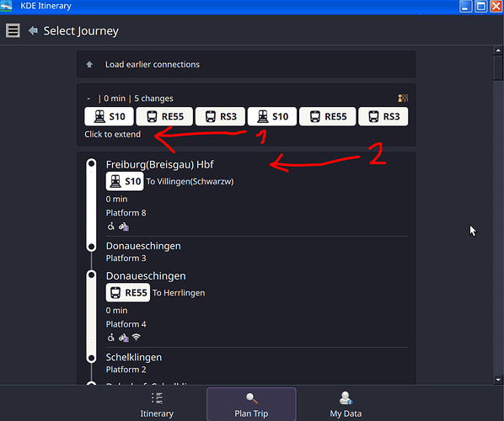504x421 pixels.
Task: Click S10 badge under Freiburg Hbf
Action: tap(125, 181)
